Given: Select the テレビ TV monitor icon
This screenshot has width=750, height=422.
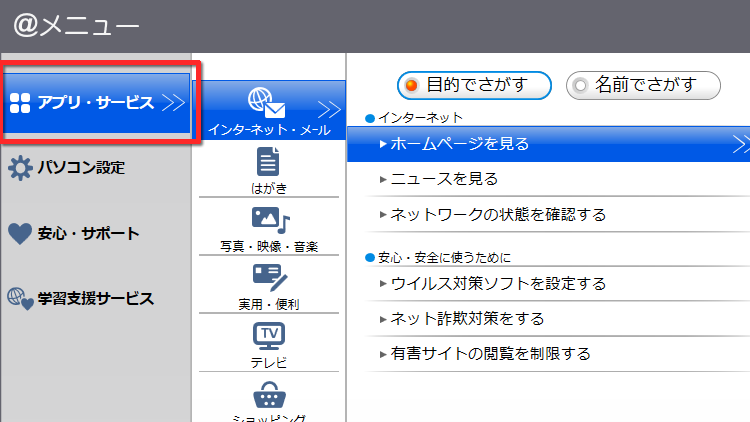Looking at the screenshot, I should (x=269, y=336).
